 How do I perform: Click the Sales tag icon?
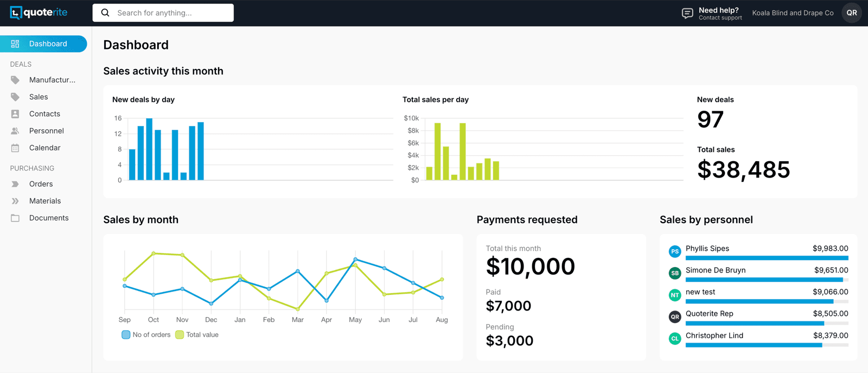point(15,97)
